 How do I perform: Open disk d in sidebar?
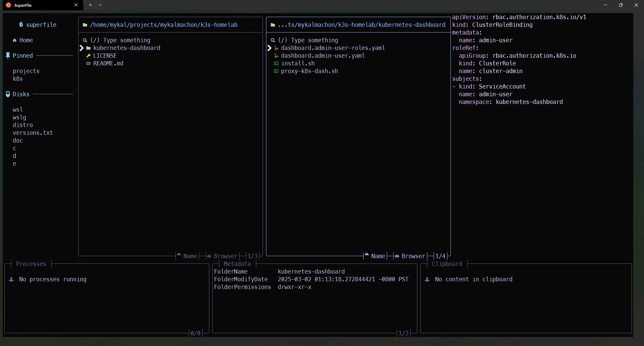(14, 156)
